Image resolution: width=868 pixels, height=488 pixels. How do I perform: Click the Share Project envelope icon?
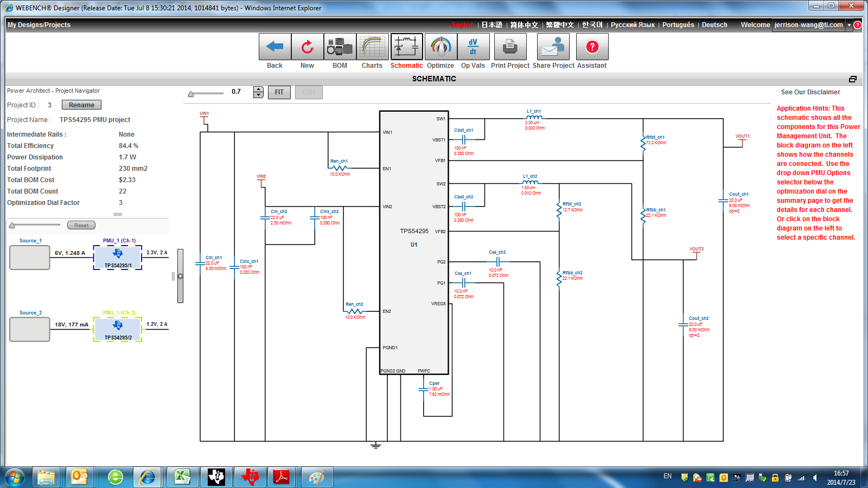coord(553,47)
